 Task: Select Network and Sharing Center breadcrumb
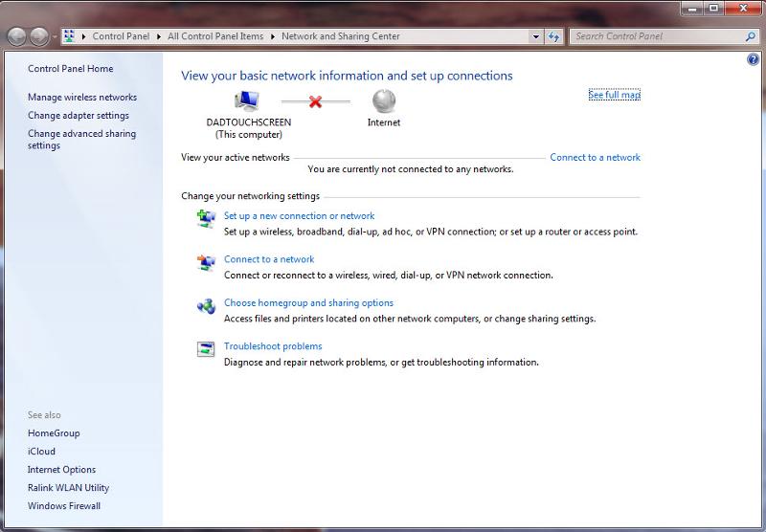(341, 36)
